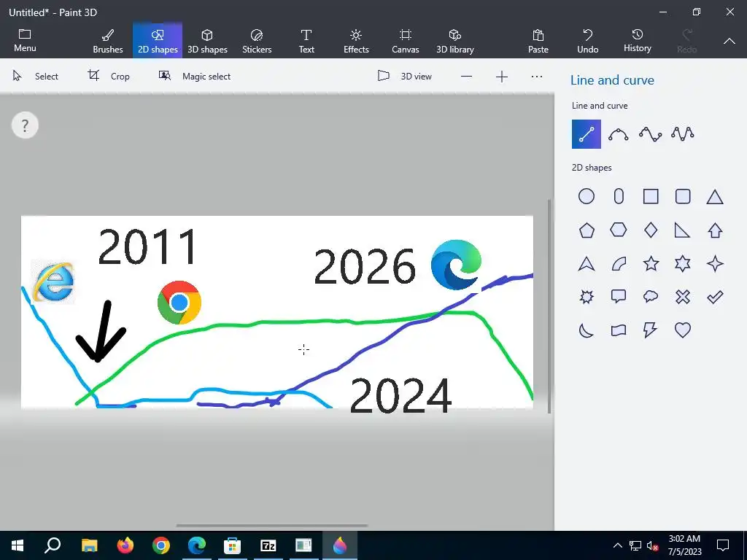Pick the up arrow shape

(715, 230)
